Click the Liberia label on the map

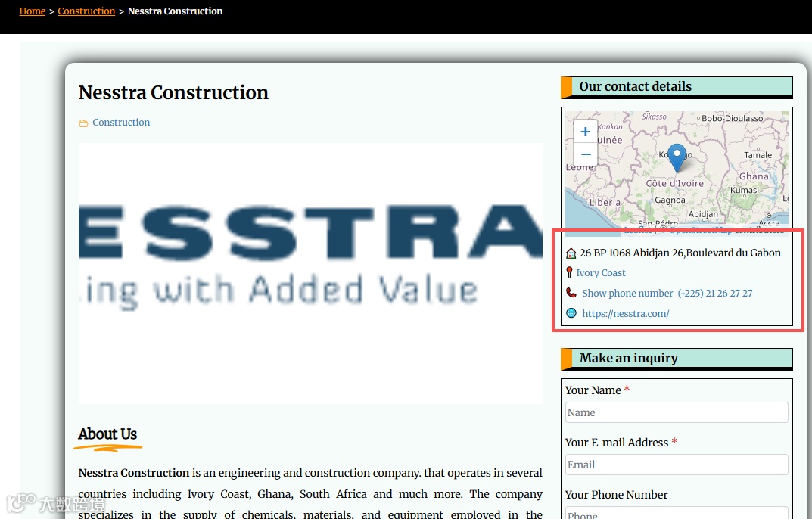(x=605, y=203)
